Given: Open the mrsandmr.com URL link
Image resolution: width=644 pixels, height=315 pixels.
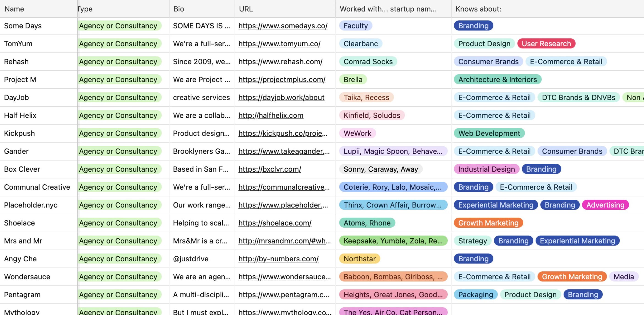Looking at the screenshot, I should click(284, 241).
